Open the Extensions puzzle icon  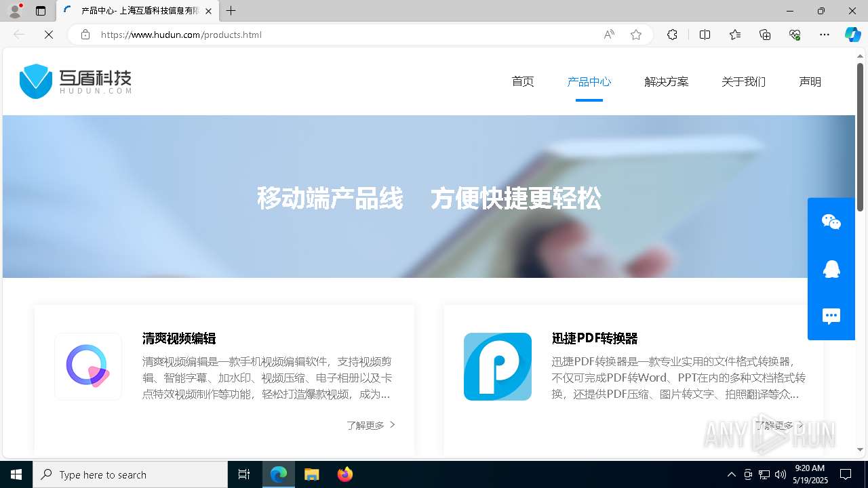pyautogui.click(x=672, y=35)
